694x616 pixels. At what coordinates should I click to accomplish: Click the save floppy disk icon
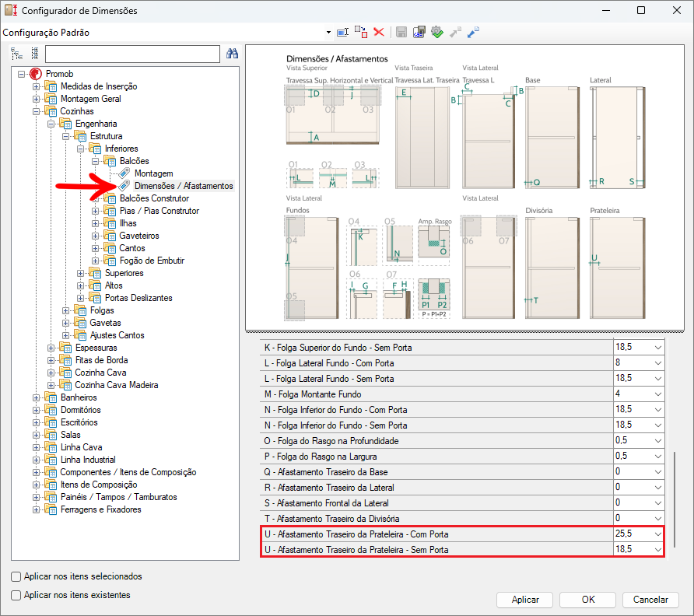pyautogui.click(x=401, y=32)
